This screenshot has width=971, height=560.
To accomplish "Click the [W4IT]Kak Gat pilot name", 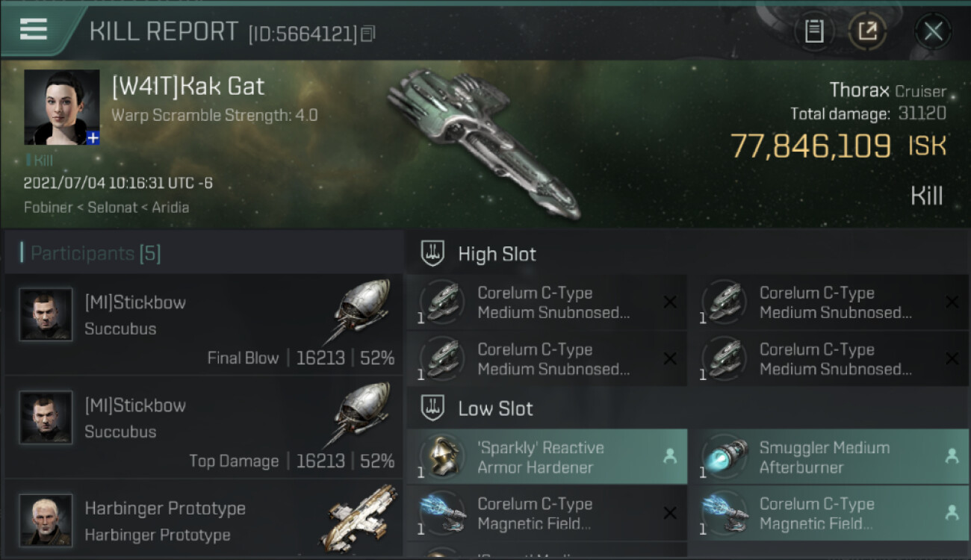I will pos(187,86).
